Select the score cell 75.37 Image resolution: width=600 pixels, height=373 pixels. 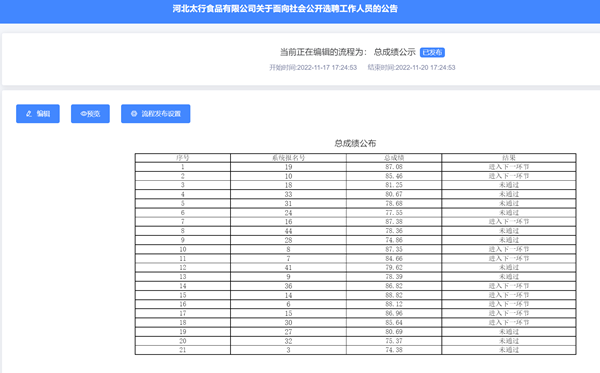tap(394, 341)
